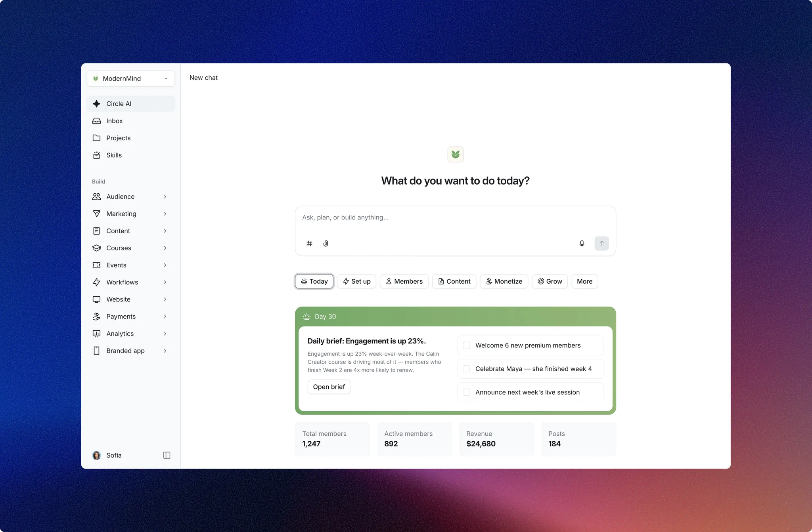This screenshot has height=532, width=812.
Task: Click the Revenue $24,680 stat card
Action: click(496, 439)
